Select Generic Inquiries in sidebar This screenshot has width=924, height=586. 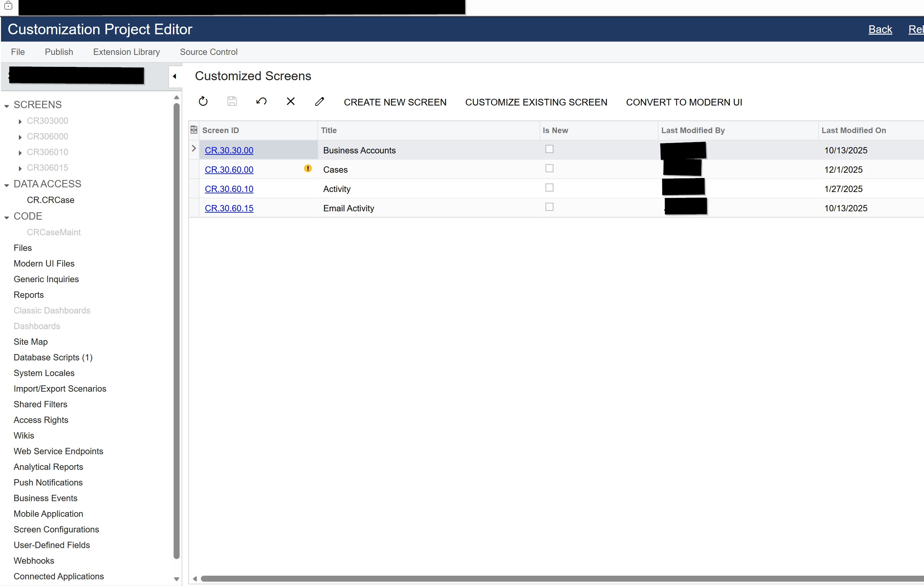tap(46, 279)
